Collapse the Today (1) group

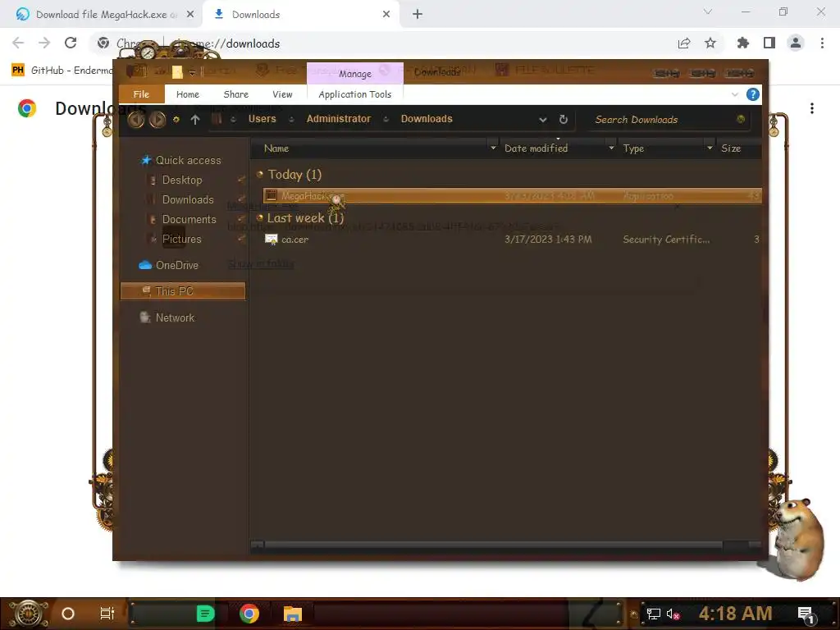point(260,174)
